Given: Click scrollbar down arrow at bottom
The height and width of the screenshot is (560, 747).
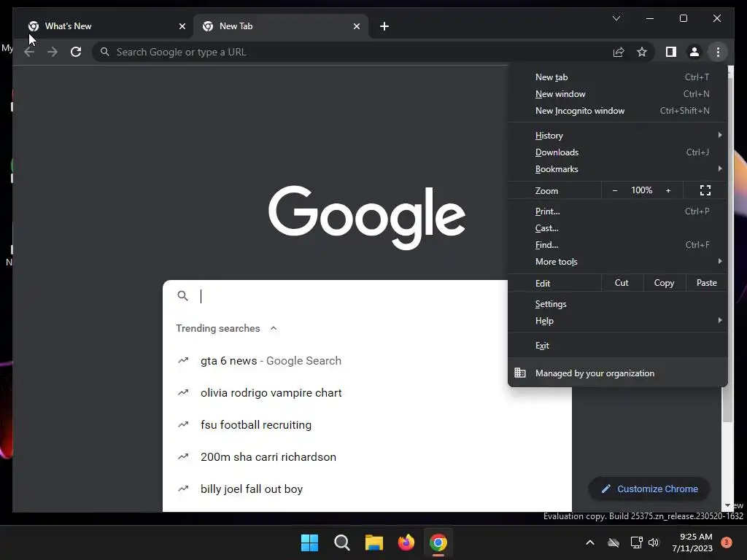Looking at the screenshot, I should tap(727, 505).
